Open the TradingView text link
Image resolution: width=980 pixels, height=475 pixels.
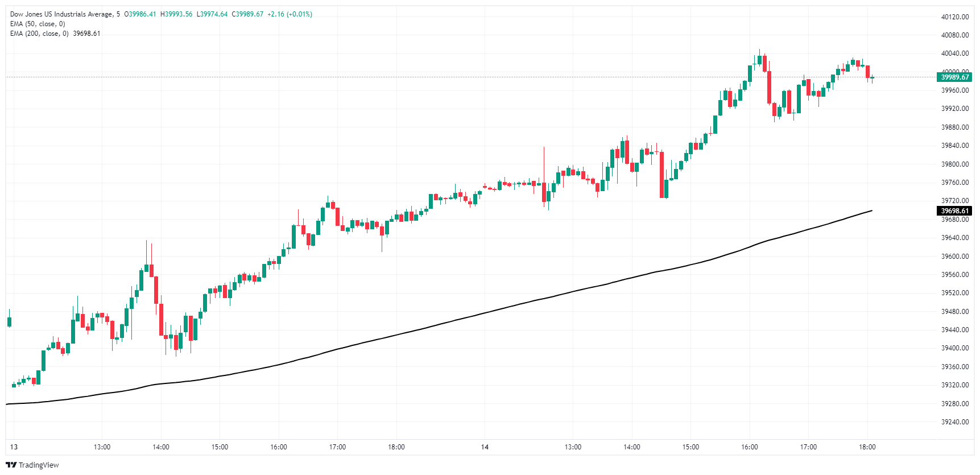[39, 465]
